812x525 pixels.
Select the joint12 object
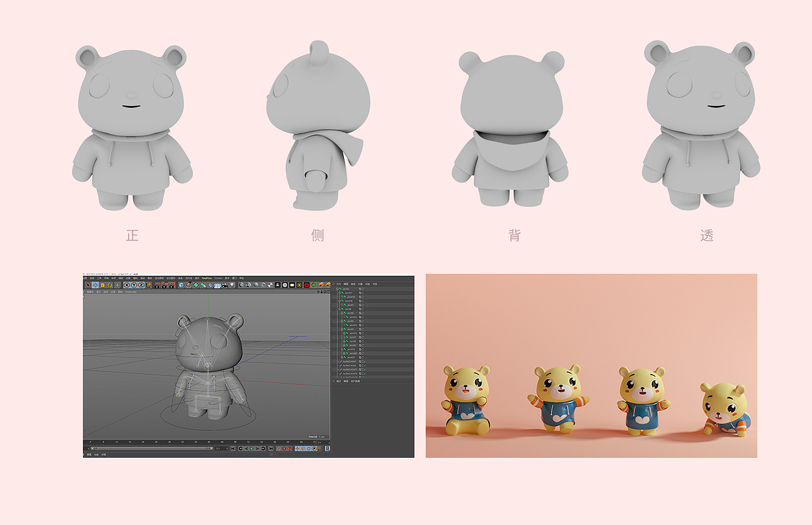coord(353,317)
